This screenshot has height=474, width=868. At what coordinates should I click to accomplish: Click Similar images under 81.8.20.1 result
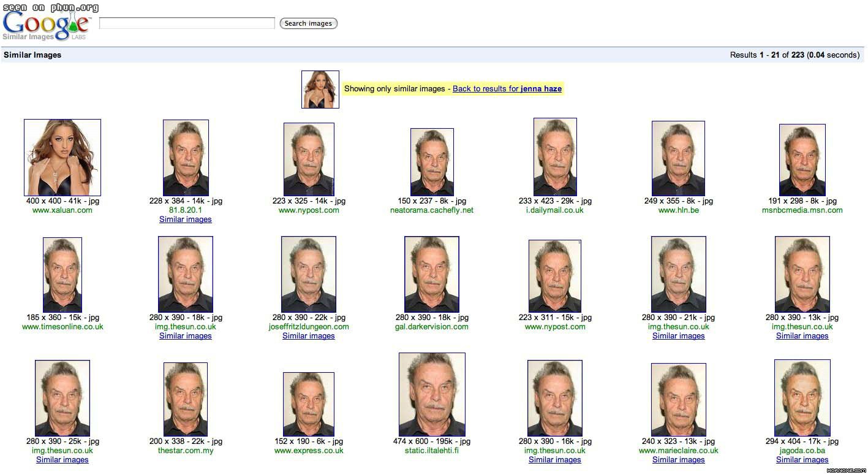click(x=186, y=220)
